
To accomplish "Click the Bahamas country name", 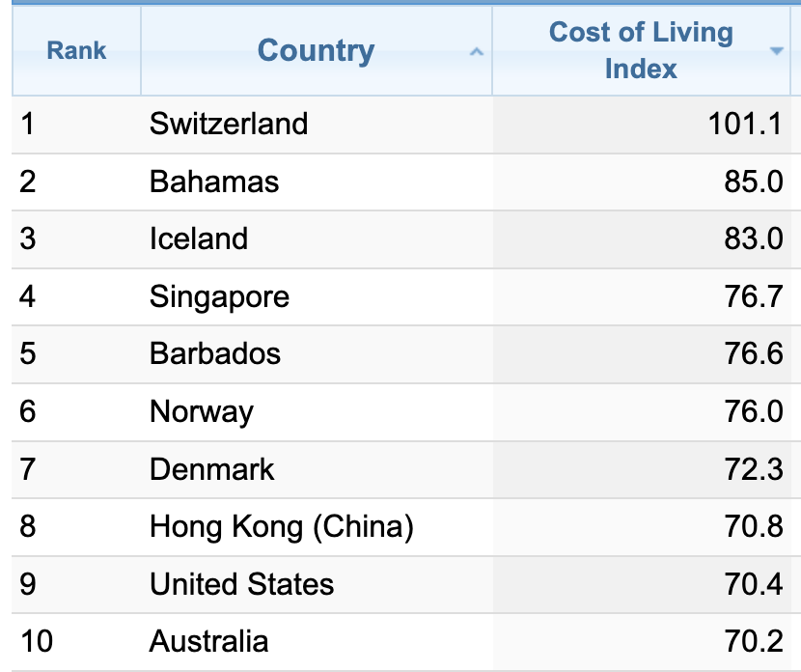I will (x=214, y=182).
